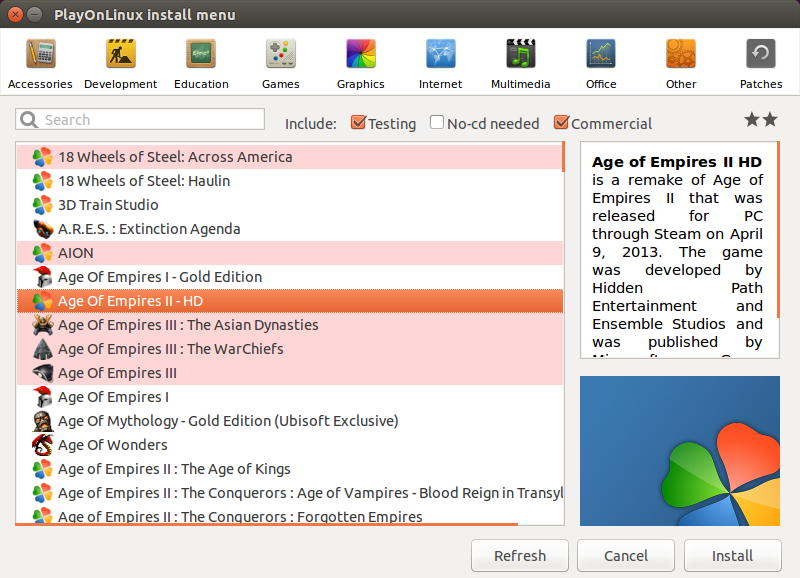Click the program list horizontal scrollbar

(x=267, y=524)
